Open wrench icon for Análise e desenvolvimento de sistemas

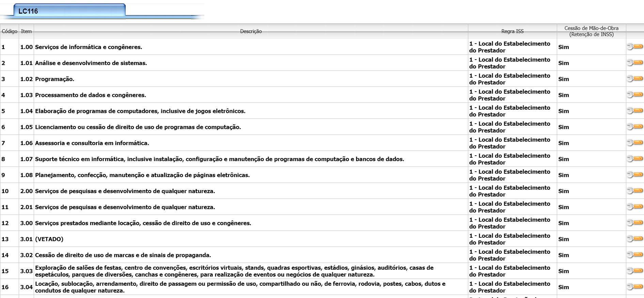point(635,63)
